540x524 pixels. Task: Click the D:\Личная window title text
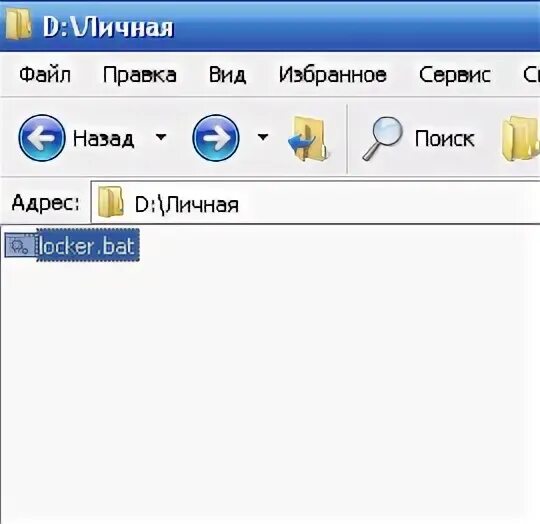(108, 27)
